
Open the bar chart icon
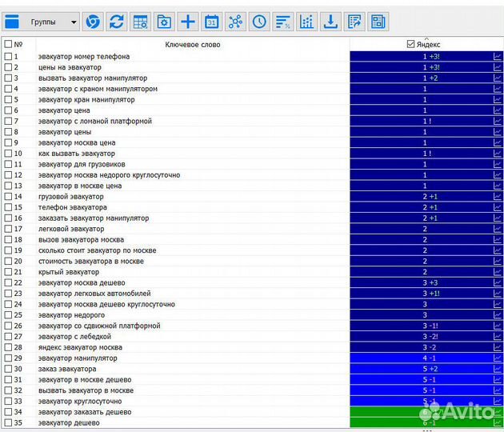[x=306, y=22]
